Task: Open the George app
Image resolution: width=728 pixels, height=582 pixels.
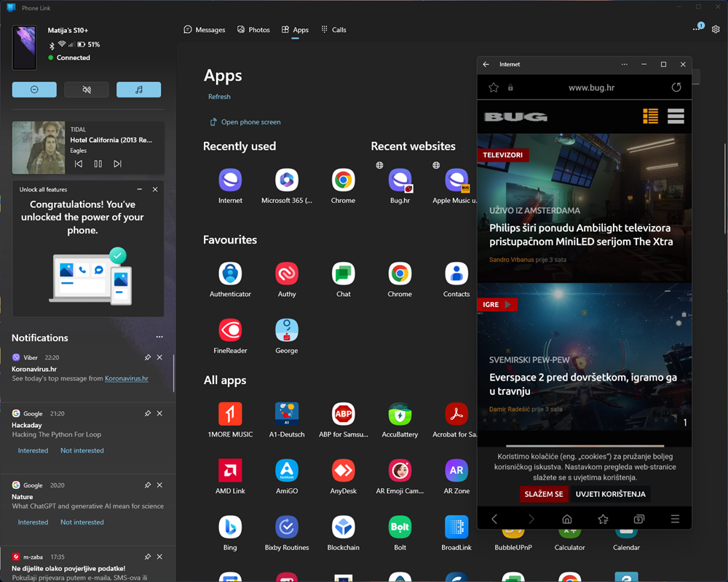Action: 286,330
